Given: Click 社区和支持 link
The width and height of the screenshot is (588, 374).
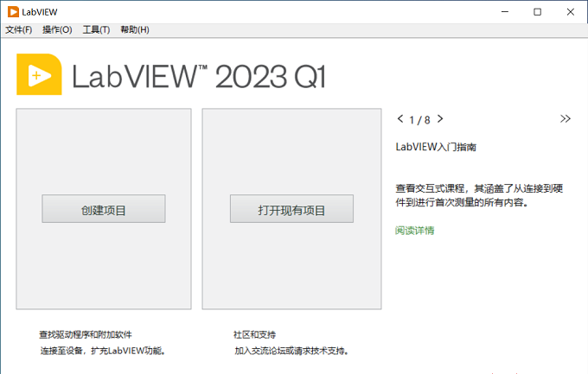Looking at the screenshot, I should [254, 334].
